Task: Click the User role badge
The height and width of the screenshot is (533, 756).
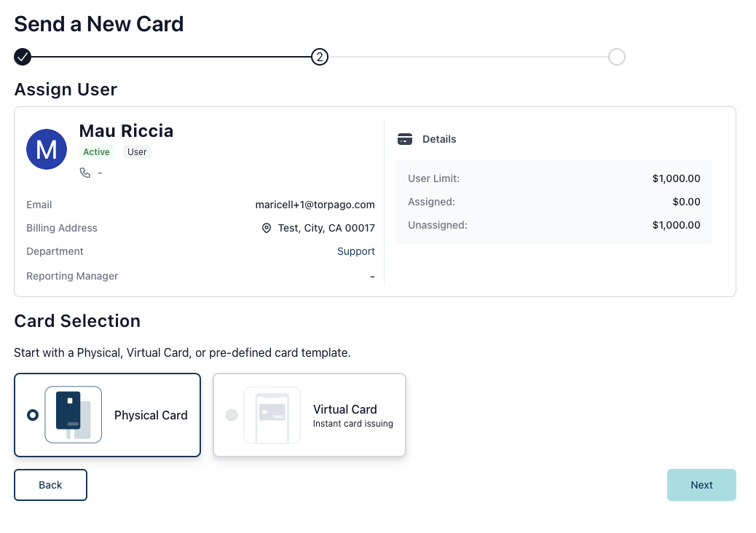Action: pyautogui.click(x=137, y=151)
